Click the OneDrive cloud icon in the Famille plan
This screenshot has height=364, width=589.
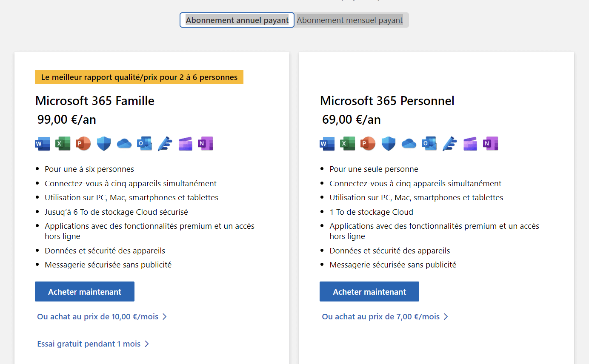pyautogui.click(x=124, y=144)
